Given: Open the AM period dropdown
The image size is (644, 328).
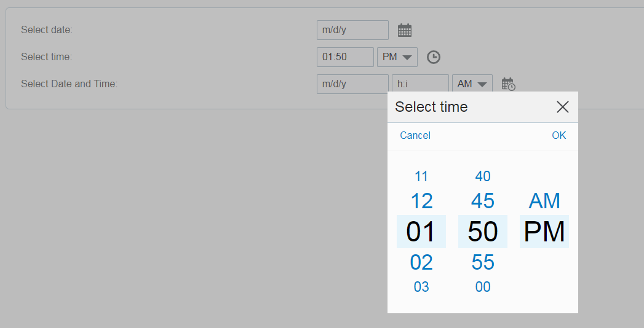Looking at the screenshot, I should click(472, 84).
